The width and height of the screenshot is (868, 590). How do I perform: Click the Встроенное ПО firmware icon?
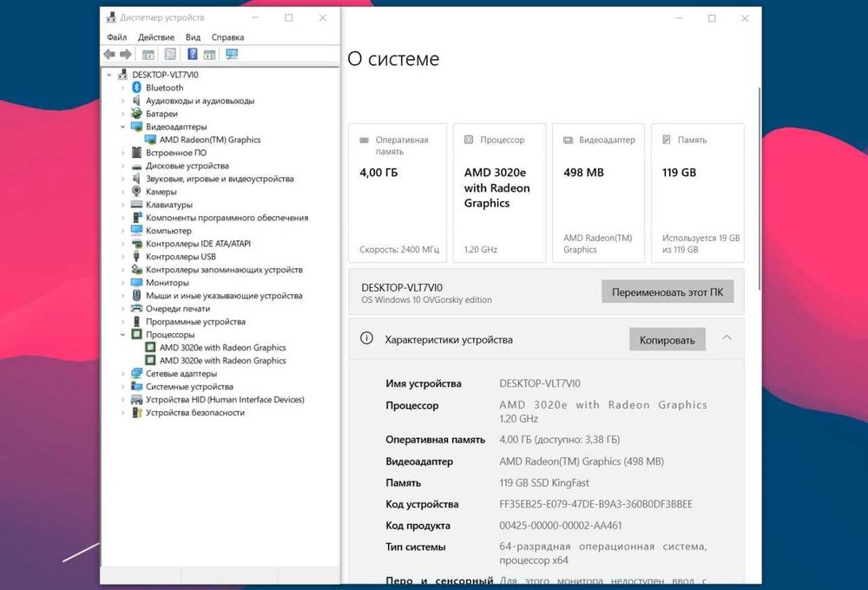(137, 152)
